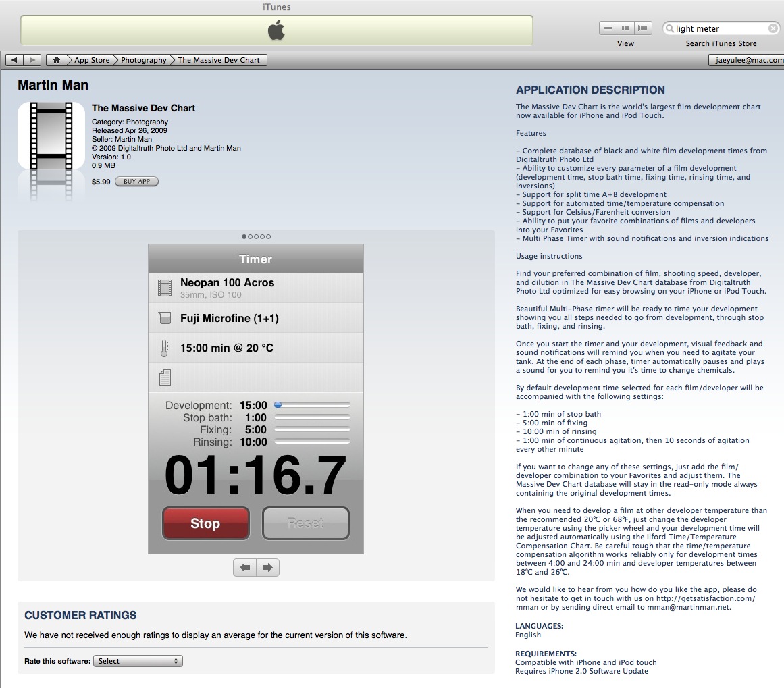This screenshot has height=688, width=784.
Task: Select the first screenshot page dot
Action: coord(244,237)
